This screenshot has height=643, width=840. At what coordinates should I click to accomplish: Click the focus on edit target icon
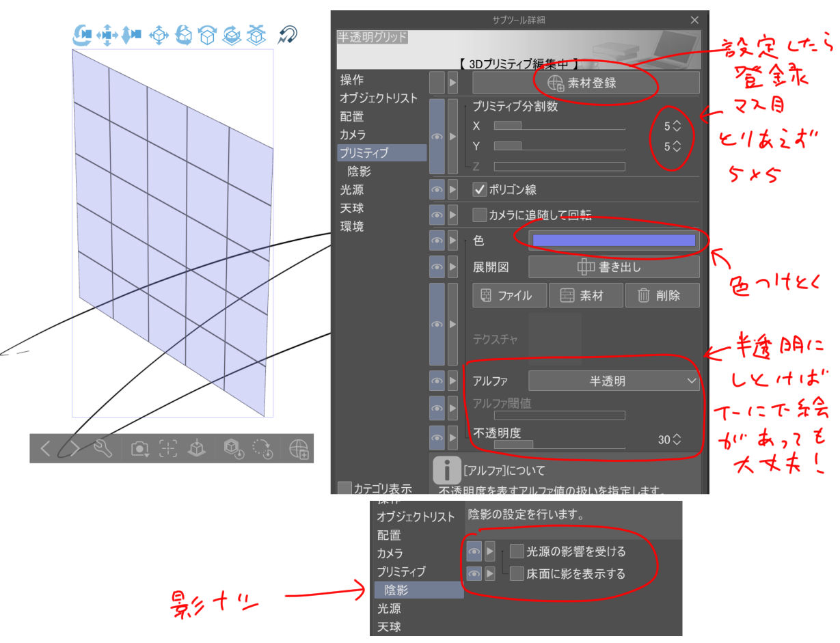[x=168, y=448]
